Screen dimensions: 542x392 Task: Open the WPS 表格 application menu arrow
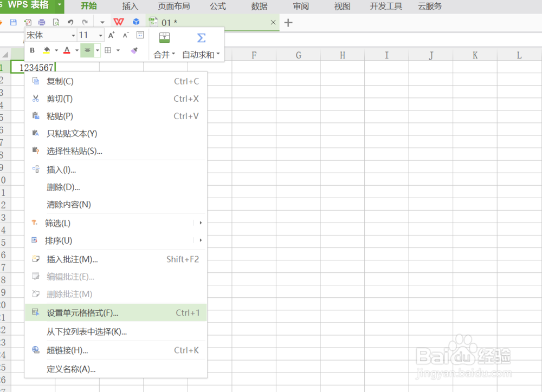tap(60, 5)
